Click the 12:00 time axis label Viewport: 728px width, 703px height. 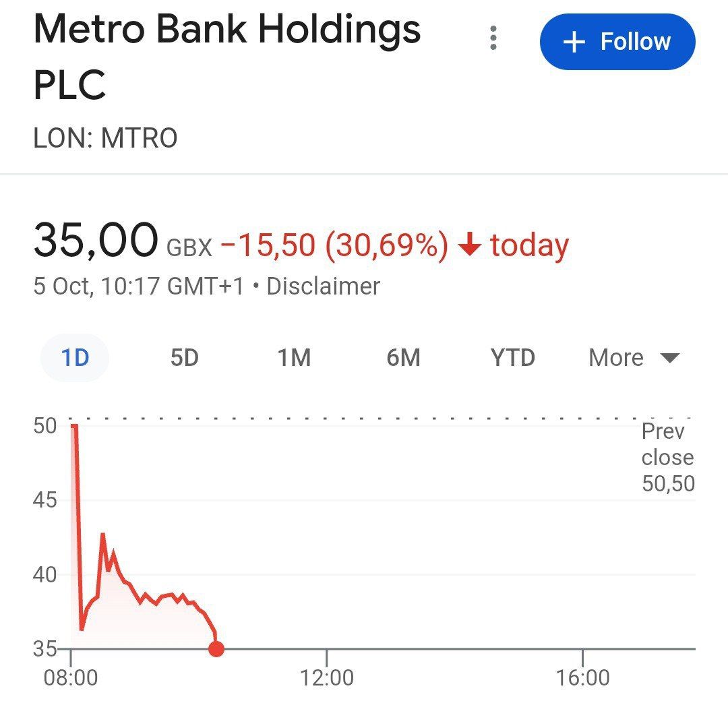[x=327, y=677]
